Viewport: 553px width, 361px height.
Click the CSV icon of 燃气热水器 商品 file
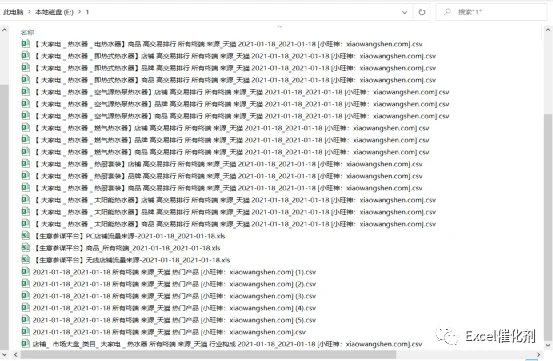point(25,152)
